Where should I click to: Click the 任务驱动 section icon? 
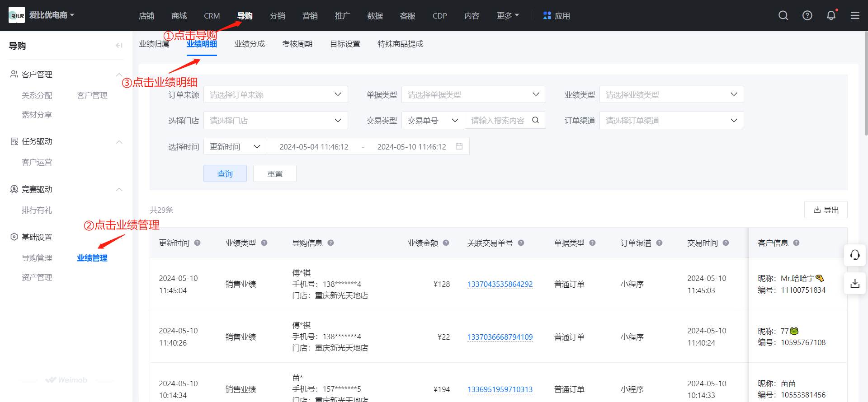(14, 141)
